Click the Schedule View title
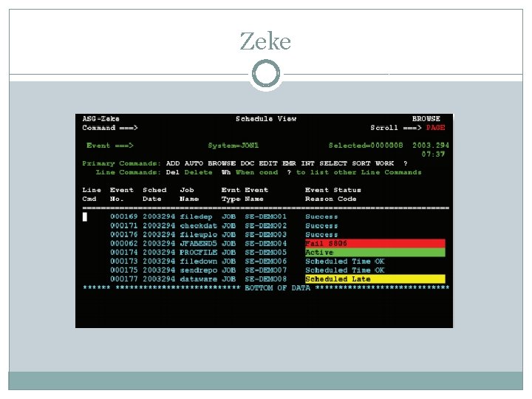 pyautogui.click(x=266, y=119)
